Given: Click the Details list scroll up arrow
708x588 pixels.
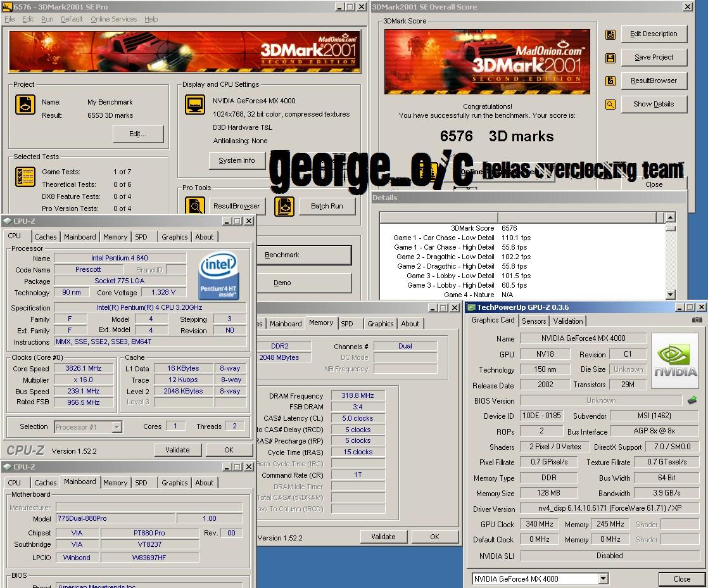Looking at the screenshot, I should click(x=671, y=217).
